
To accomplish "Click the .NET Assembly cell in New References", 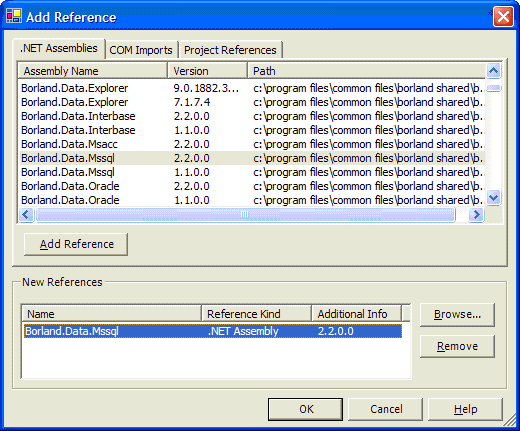I will (x=243, y=331).
